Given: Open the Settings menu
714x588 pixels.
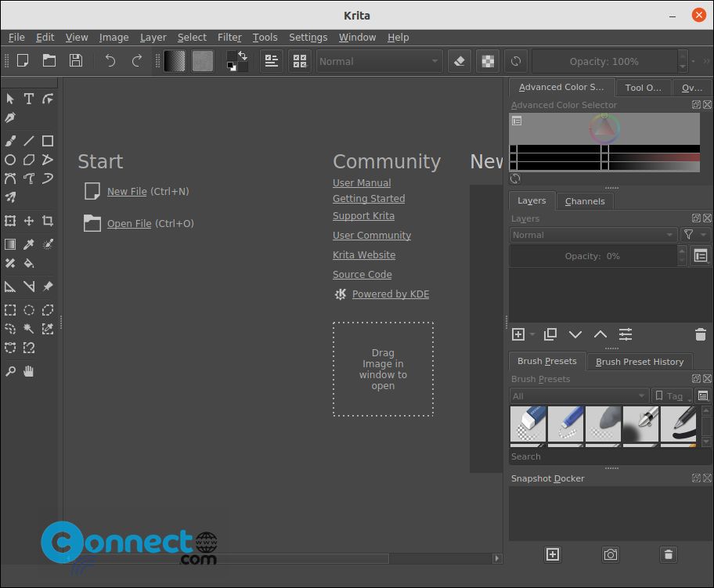Looking at the screenshot, I should [x=308, y=38].
